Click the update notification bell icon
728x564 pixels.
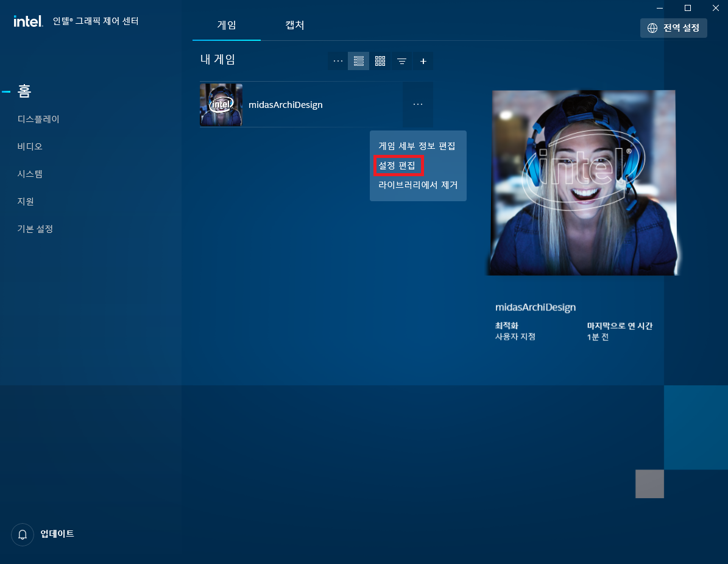(x=23, y=535)
